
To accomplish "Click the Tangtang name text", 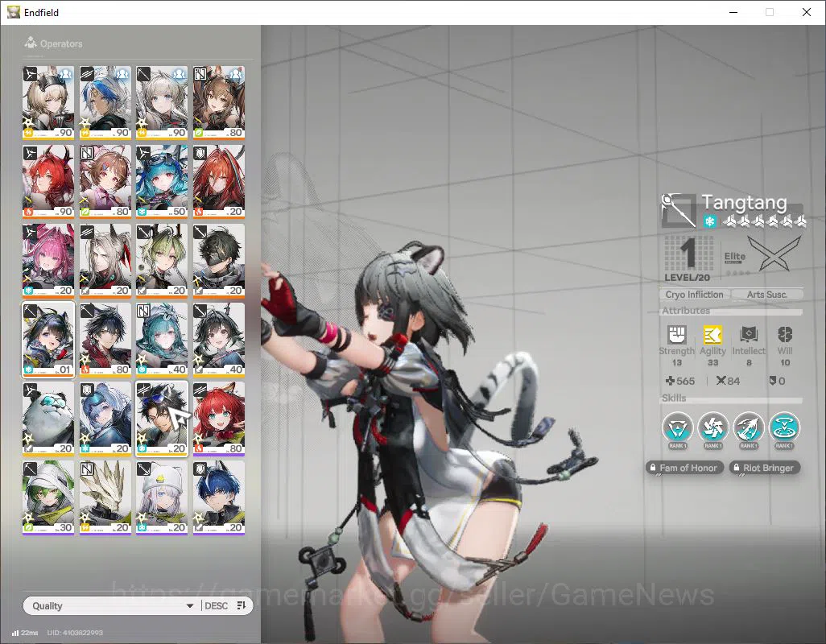I will [x=745, y=202].
